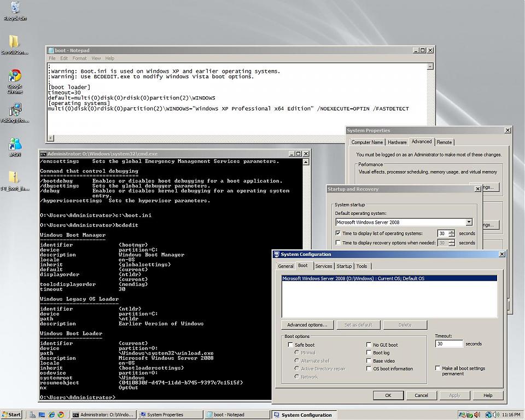Open Remote tab in System Properties
525x420 pixels.
(x=444, y=142)
